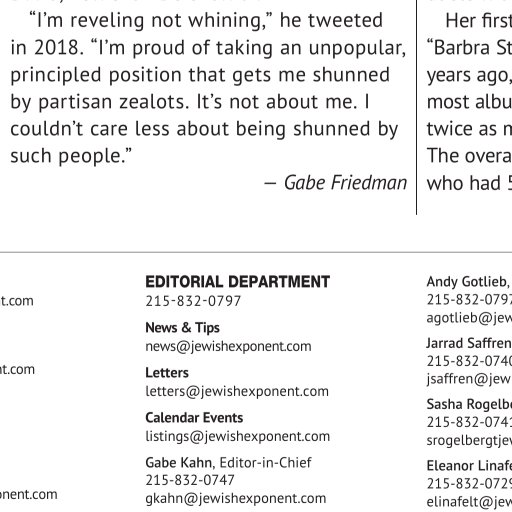Image resolution: width=512 pixels, height=512 pixels.
Task: Click the jsaffren@ email address
Action: click(469, 379)
